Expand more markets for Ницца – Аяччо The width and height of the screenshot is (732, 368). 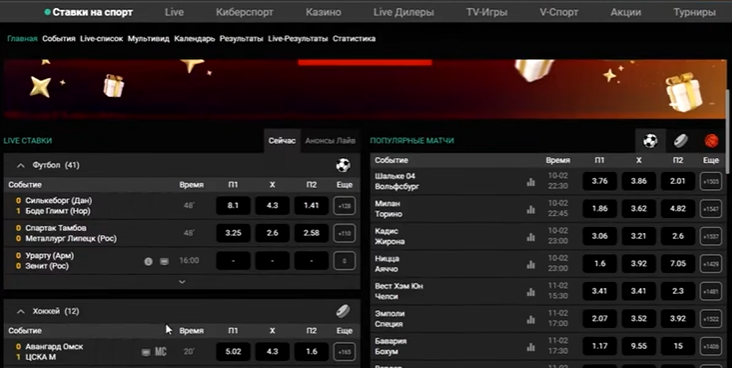711,264
